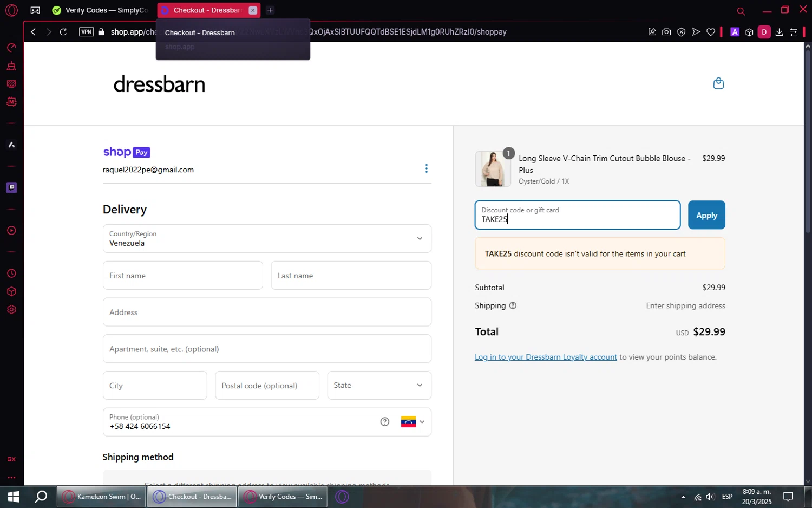Click the dressbarn logo
This screenshot has height=508, width=812.
click(x=159, y=84)
